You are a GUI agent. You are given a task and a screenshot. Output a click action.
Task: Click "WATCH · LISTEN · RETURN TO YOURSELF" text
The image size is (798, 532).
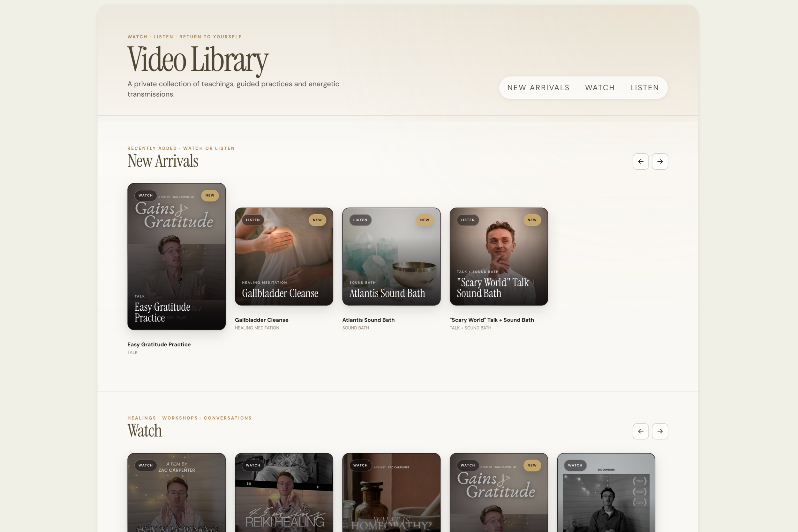(184, 37)
